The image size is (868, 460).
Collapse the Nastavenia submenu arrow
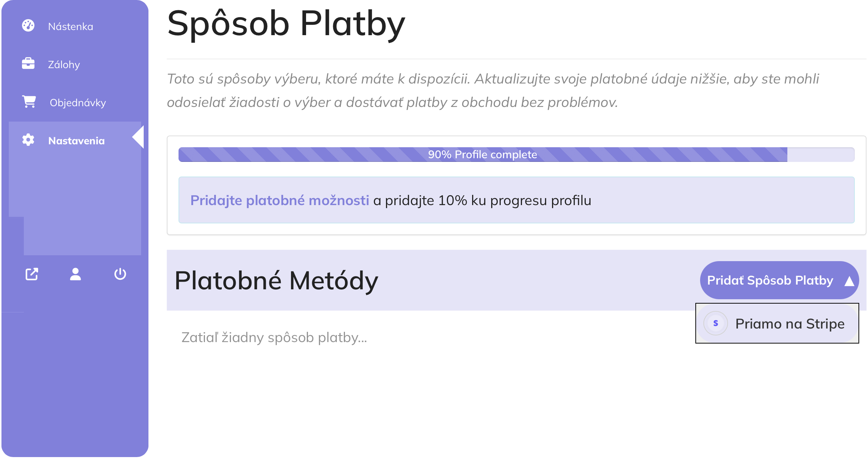coord(138,137)
